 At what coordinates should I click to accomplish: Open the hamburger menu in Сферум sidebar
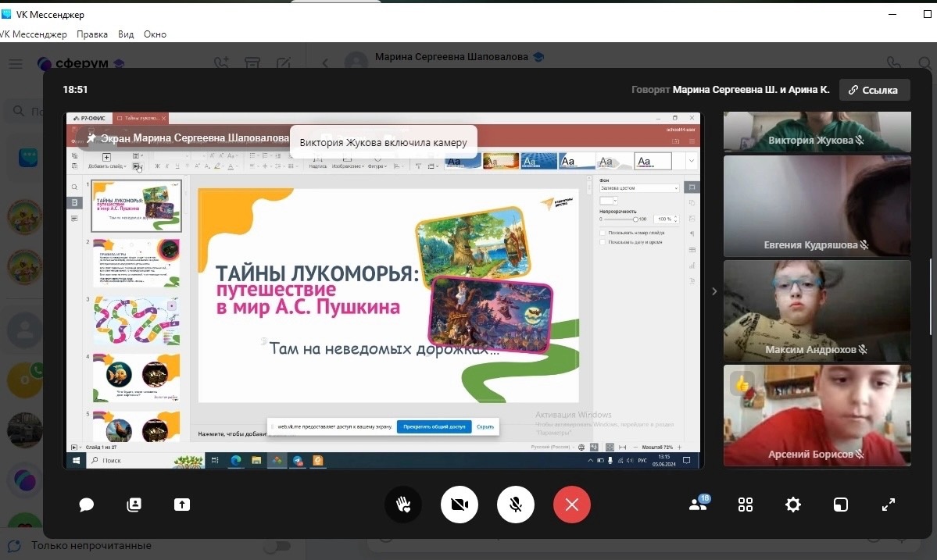(x=16, y=63)
